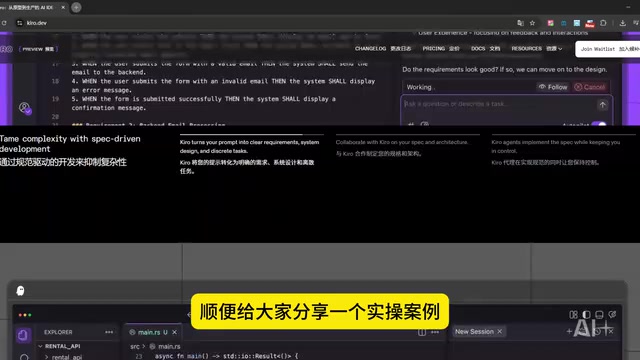Reload the kiro.dev page
The width and height of the screenshot is (640, 360).
(4, 23)
